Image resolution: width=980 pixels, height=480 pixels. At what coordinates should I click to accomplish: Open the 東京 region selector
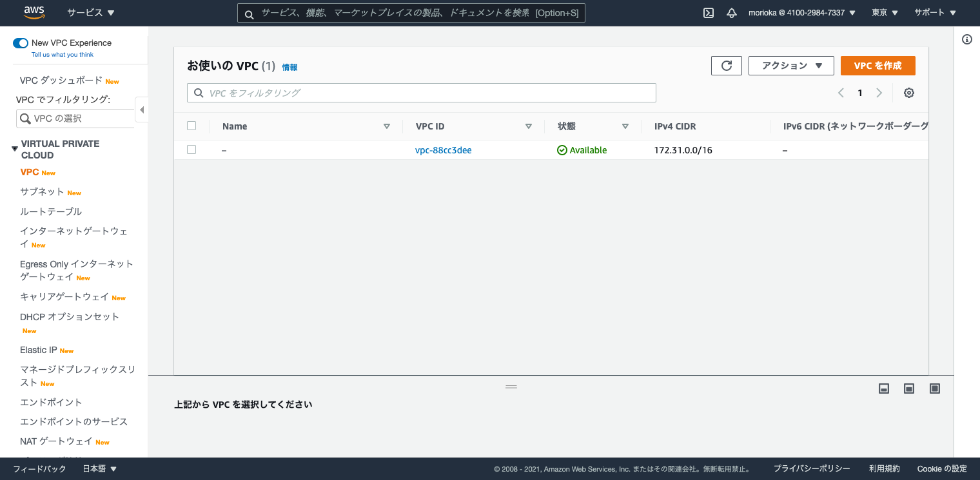(x=885, y=13)
